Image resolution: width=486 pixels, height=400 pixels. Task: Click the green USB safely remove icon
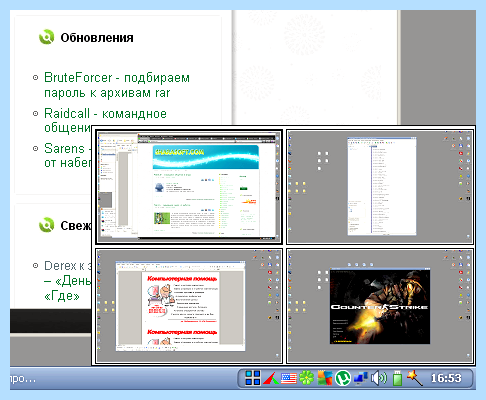click(397, 378)
